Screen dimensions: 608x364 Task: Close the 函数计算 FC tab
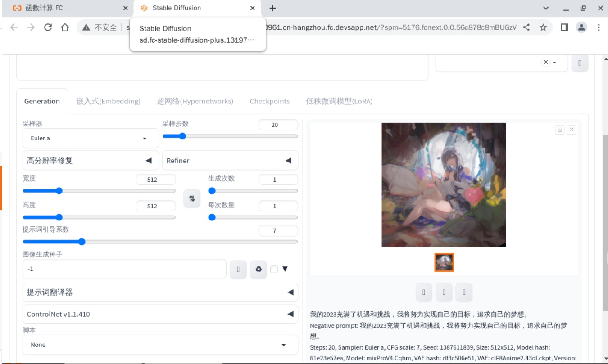[x=125, y=8]
